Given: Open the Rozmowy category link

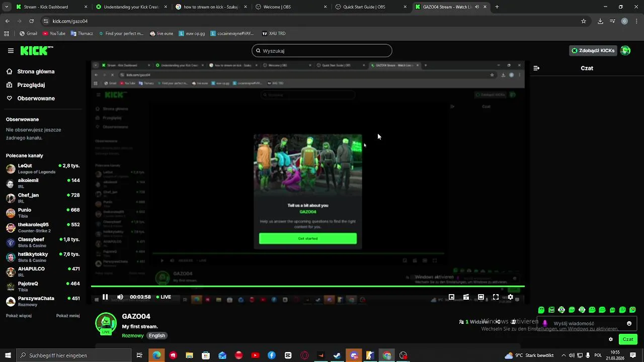Looking at the screenshot, I should 133,335.
